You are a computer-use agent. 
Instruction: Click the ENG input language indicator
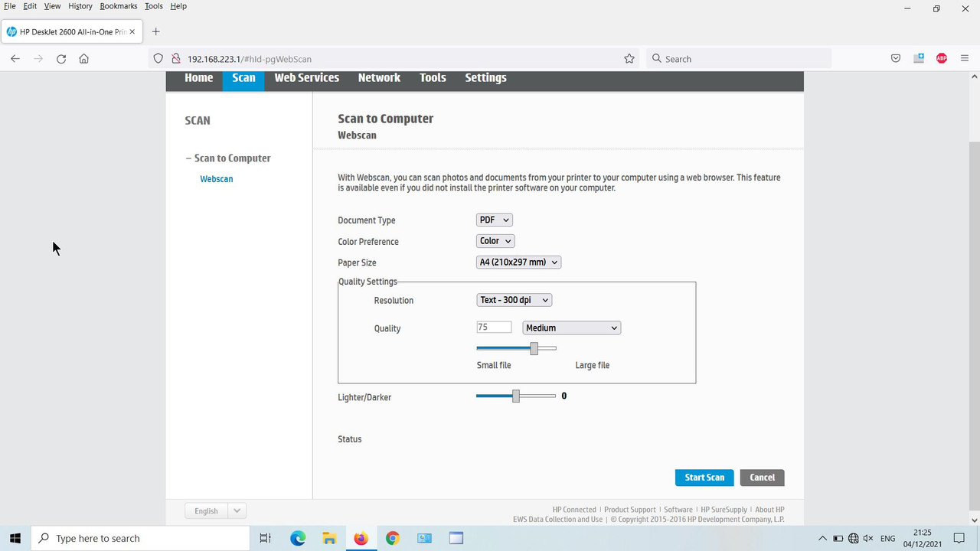point(888,539)
